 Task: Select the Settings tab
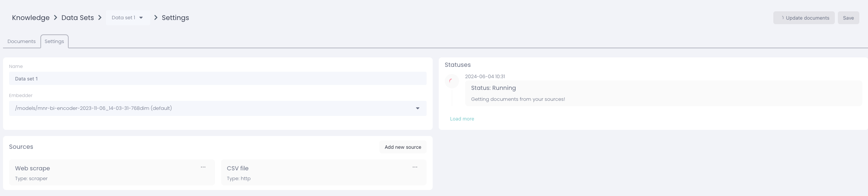click(x=54, y=42)
